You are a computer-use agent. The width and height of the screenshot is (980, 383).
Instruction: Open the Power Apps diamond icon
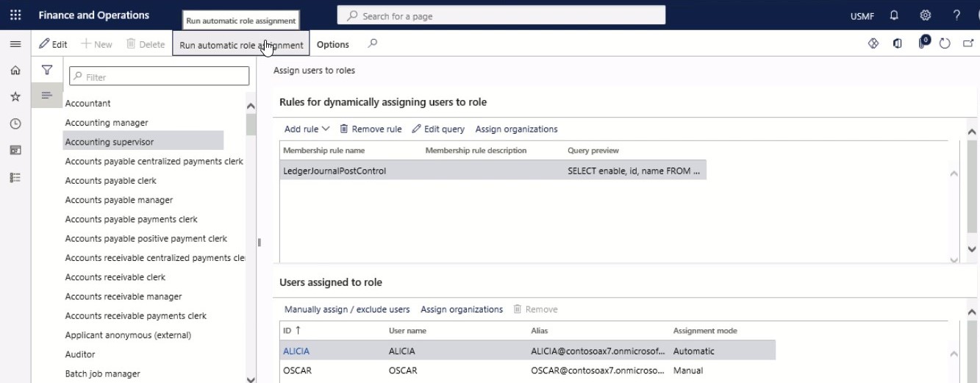pyautogui.click(x=873, y=44)
